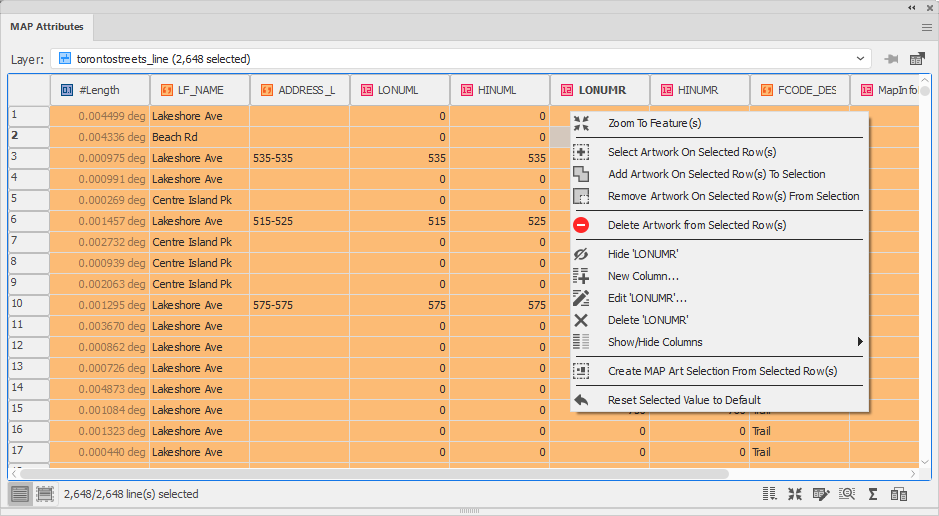Switch to MAP Attributes tab

point(47,27)
